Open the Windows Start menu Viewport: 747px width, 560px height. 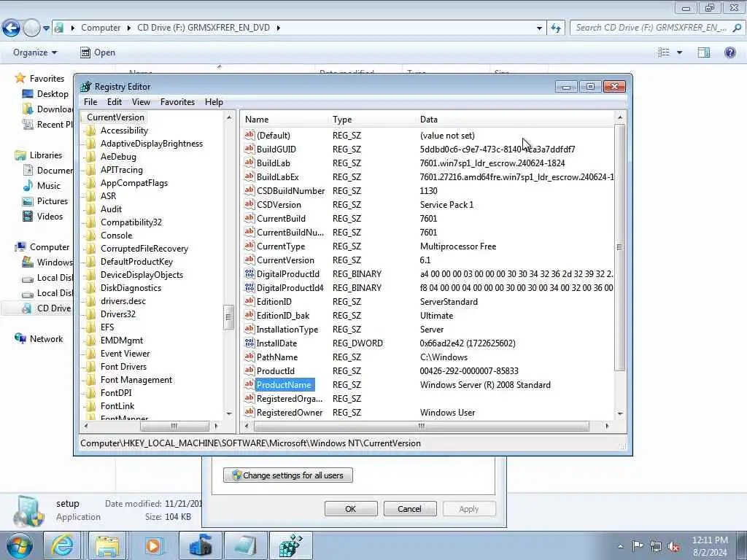[19, 545]
